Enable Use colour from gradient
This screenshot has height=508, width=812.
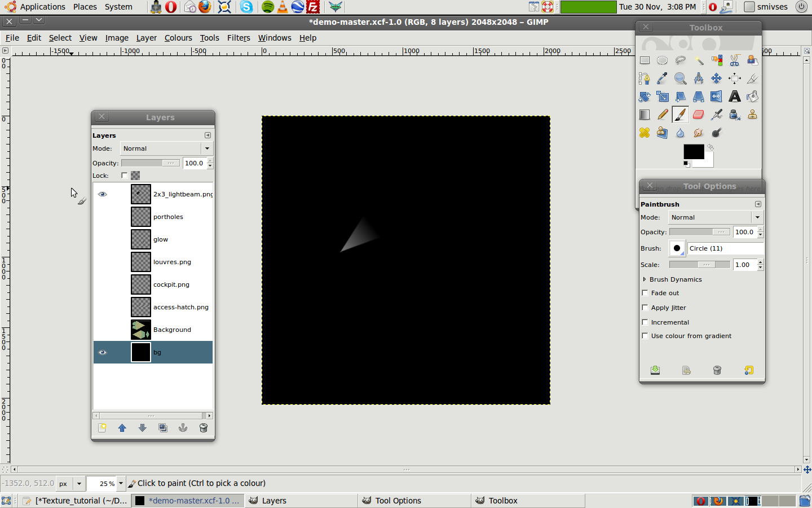pos(645,336)
